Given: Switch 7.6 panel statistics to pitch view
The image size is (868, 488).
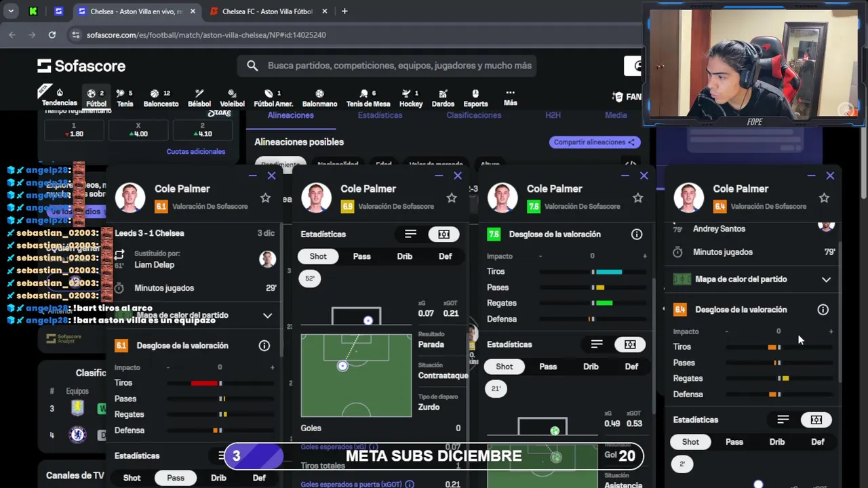Looking at the screenshot, I should coord(630,344).
